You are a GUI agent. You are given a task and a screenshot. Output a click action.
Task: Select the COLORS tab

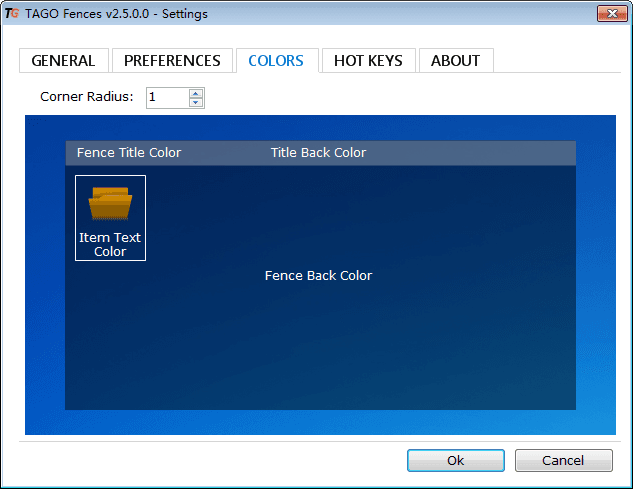(x=276, y=61)
